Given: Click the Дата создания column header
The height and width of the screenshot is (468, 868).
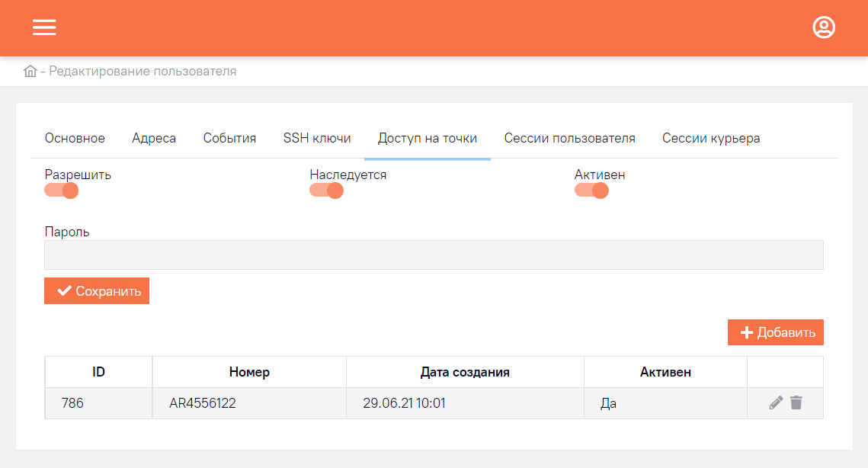Looking at the screenshot, I should (465, 372).
